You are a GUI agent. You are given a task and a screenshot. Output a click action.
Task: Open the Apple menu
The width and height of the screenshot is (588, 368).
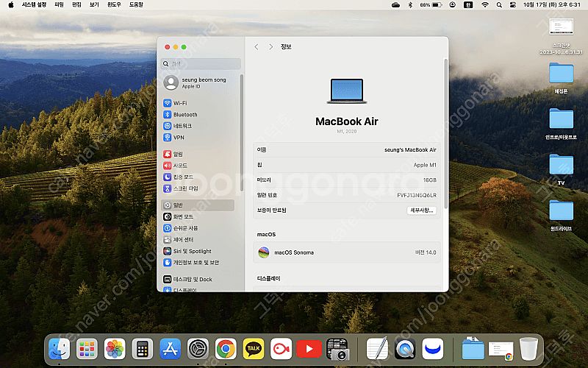10,5
